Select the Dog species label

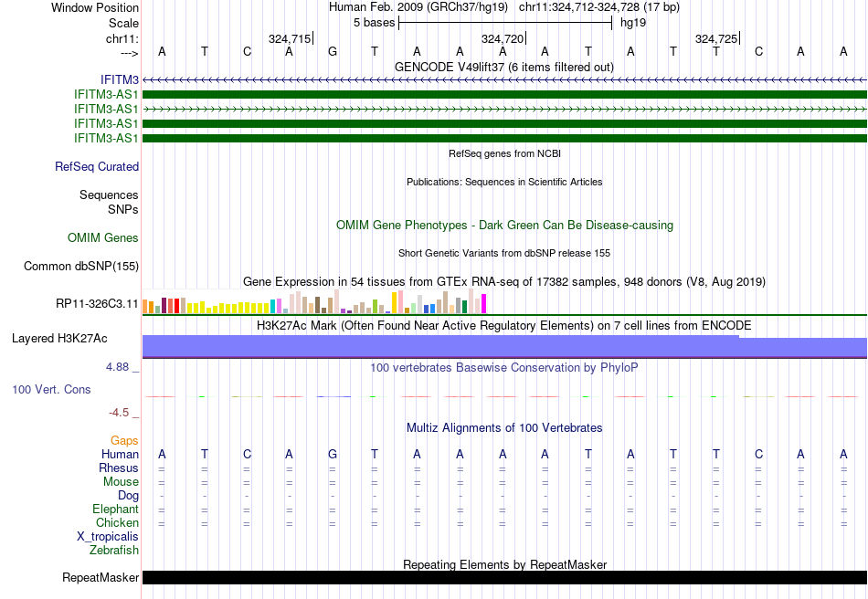point(129,496)
